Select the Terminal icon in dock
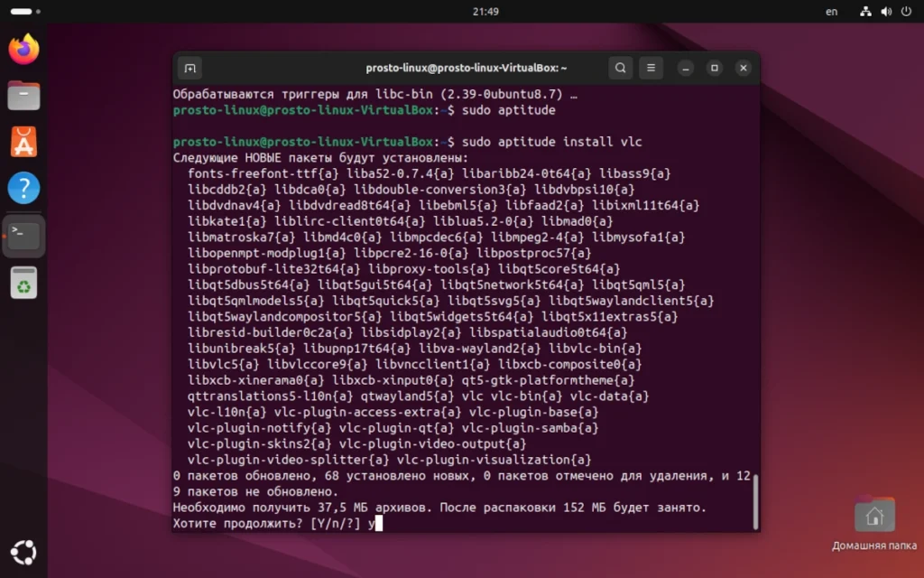This screenshot has width=924, height=578. tap(23, 236)
